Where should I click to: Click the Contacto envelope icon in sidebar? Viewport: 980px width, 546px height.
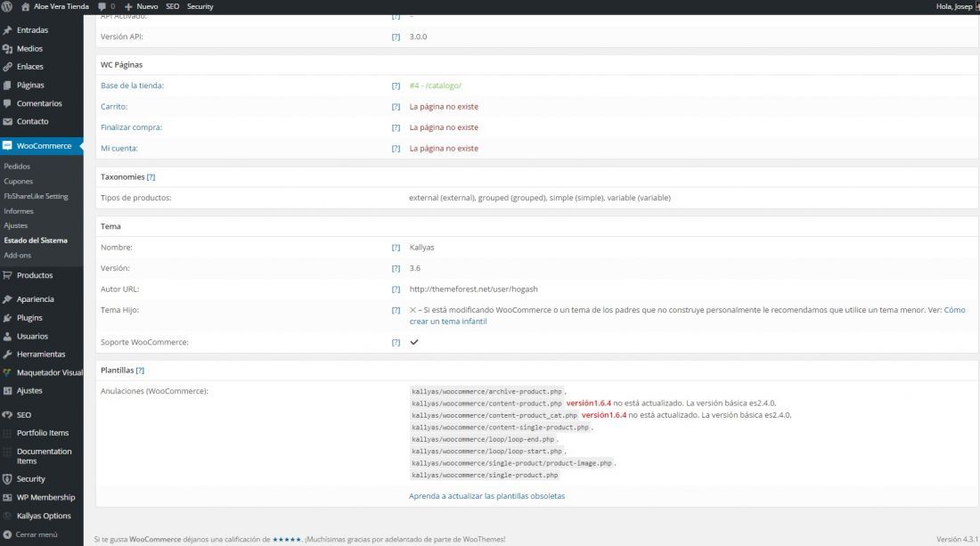tap(7, 121)
